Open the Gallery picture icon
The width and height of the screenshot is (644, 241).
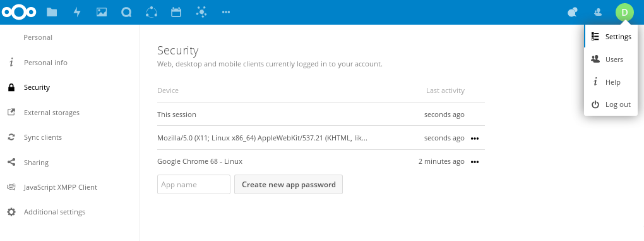pos(102,13)
